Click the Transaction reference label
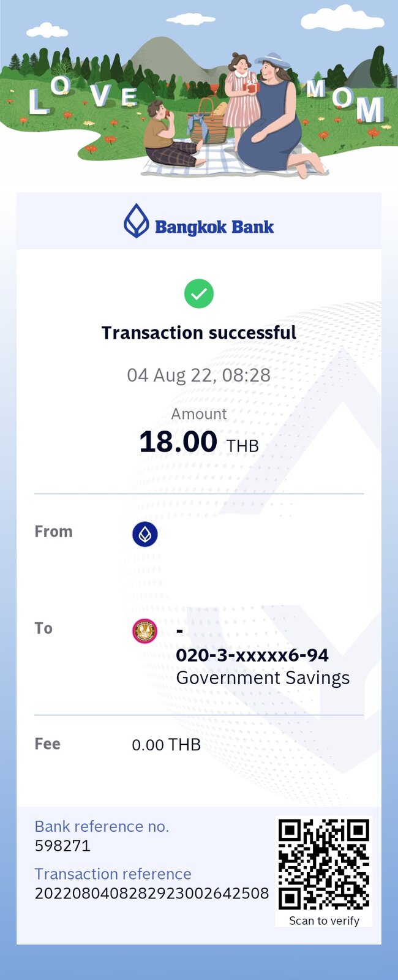This screenshot has height=980, width=398. [x=113, y=874]
